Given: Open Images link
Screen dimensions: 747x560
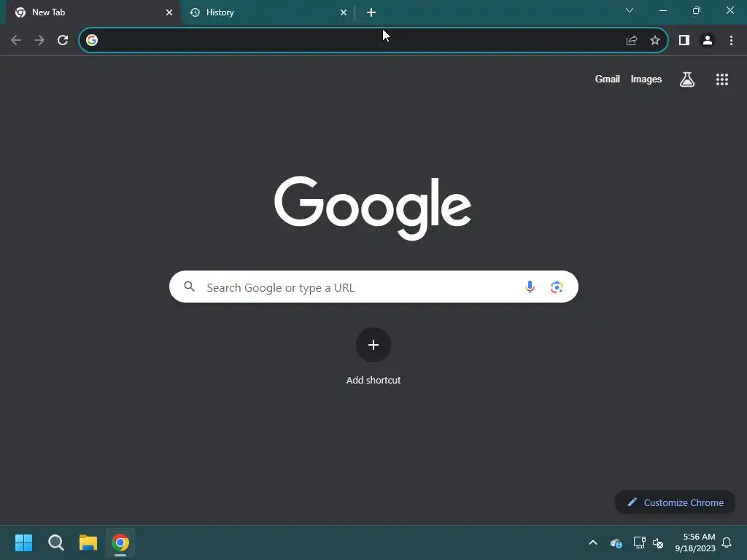Looking at the screenshot, I should [646, 79].
